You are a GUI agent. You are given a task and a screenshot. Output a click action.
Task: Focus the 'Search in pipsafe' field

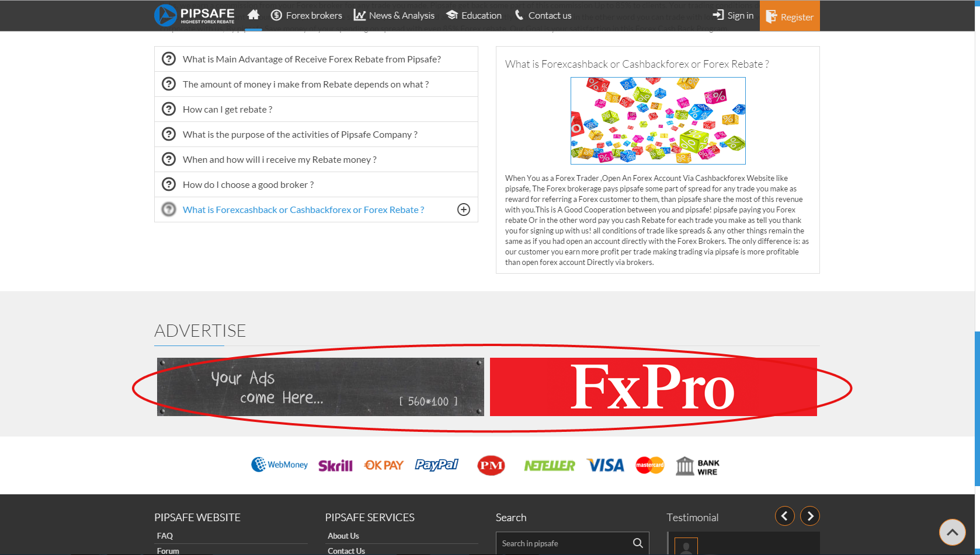tap(564, 543)
